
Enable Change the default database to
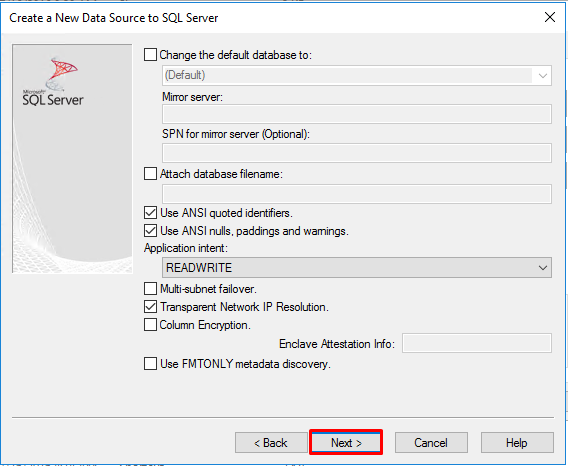click(150, 55)
